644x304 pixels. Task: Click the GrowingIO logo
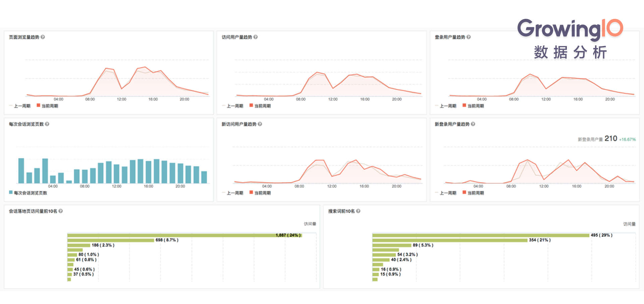click(x=570, y=39)
